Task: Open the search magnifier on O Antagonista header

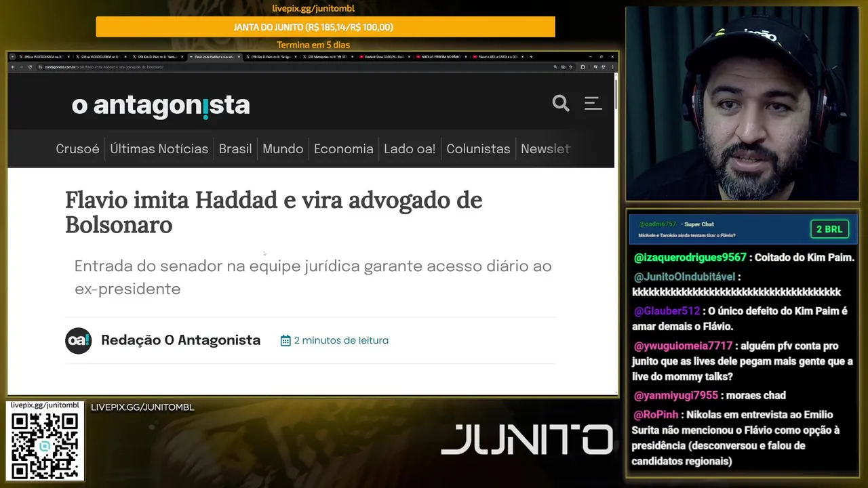Action: (x=561, y=104)
